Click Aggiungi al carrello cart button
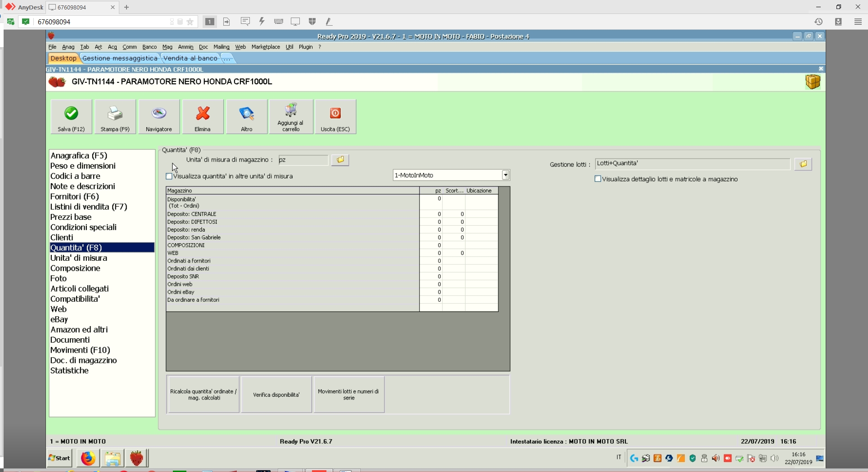This screenshot has height=472, width=868. [291, 117]
